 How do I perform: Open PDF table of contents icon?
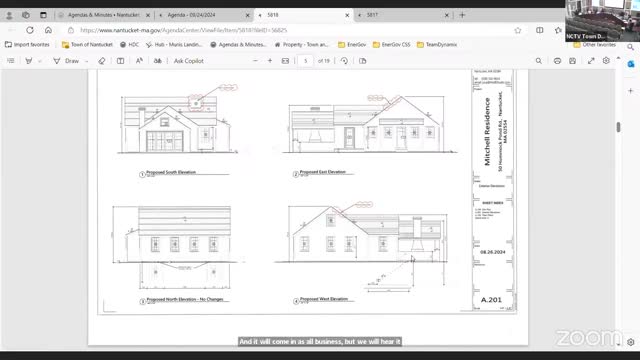point(11,61)
